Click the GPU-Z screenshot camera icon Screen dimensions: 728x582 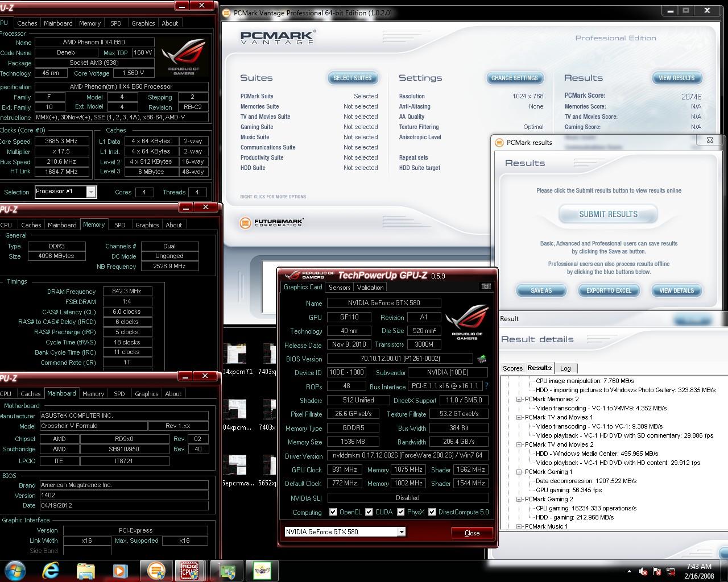tap(486, 286)
